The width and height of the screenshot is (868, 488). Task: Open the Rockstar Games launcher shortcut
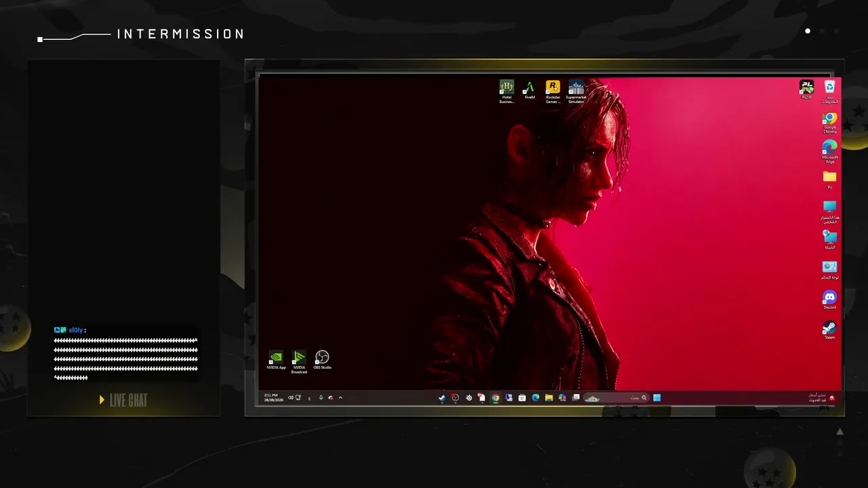pos(553,91)
